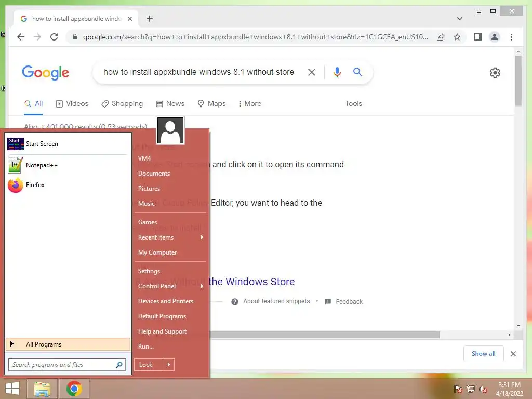Click About featured snippets link
Image resolution: width=532 pixels, height=399 pixels.
click(276, 301)
